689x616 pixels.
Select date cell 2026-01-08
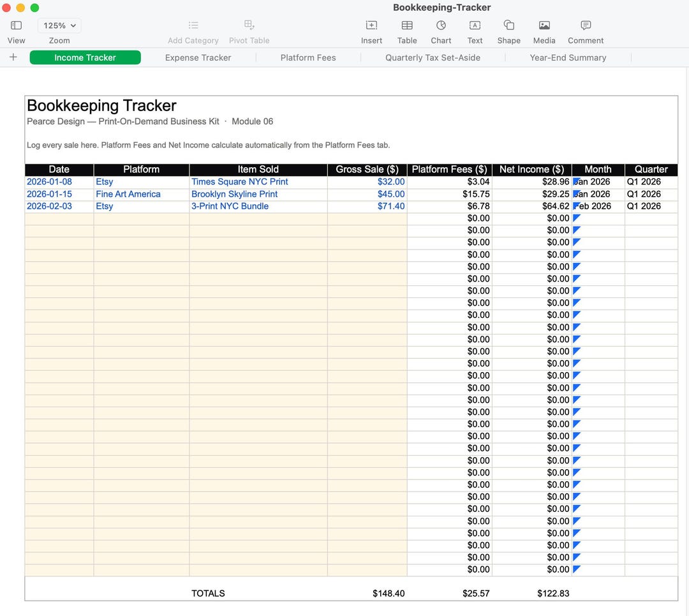click(x=59, y=182)
